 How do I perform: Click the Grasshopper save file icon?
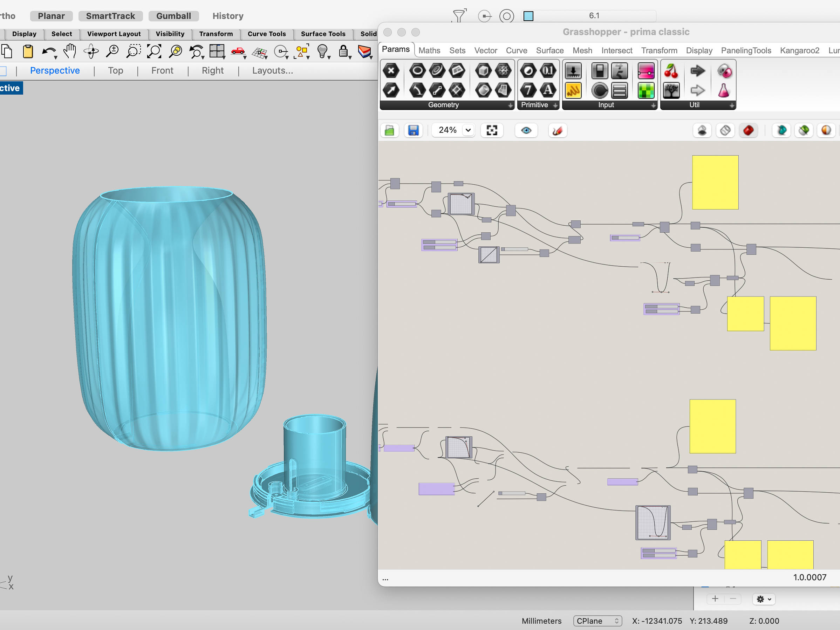[x=413, y=131]
